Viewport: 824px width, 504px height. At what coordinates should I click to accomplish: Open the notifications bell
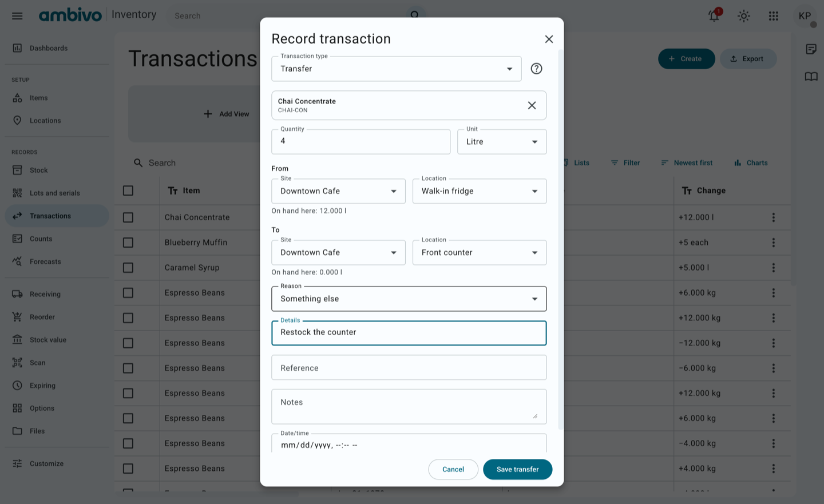714,15
